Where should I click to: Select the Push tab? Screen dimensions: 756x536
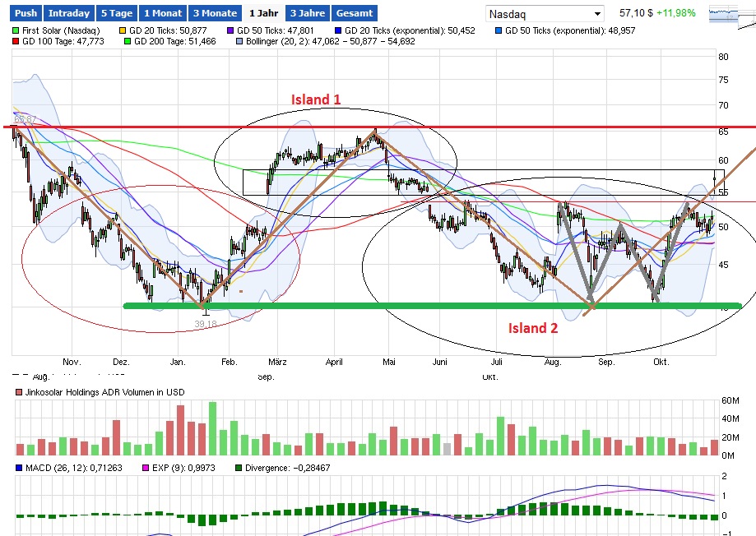click(26, 13)
